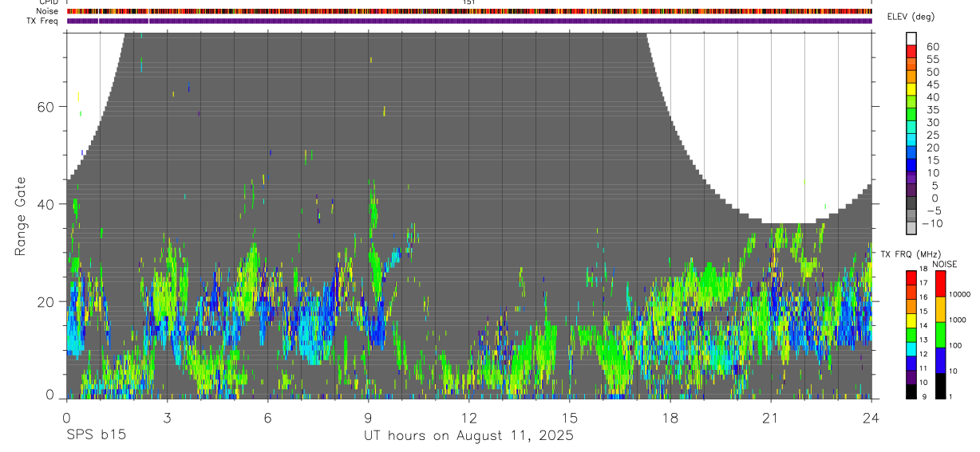
Task: Click the 'Noise' row label at top
Action: coord(47,11)
